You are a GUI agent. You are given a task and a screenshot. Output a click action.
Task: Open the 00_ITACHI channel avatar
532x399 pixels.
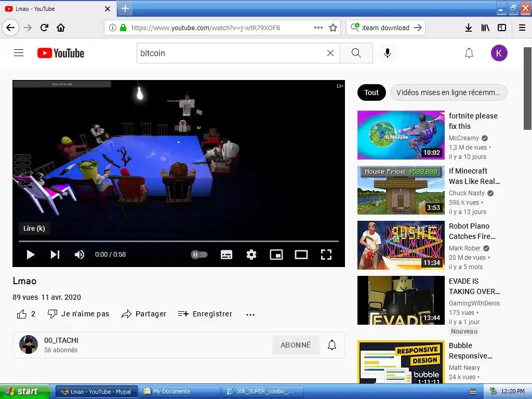[x=29, y=345]
